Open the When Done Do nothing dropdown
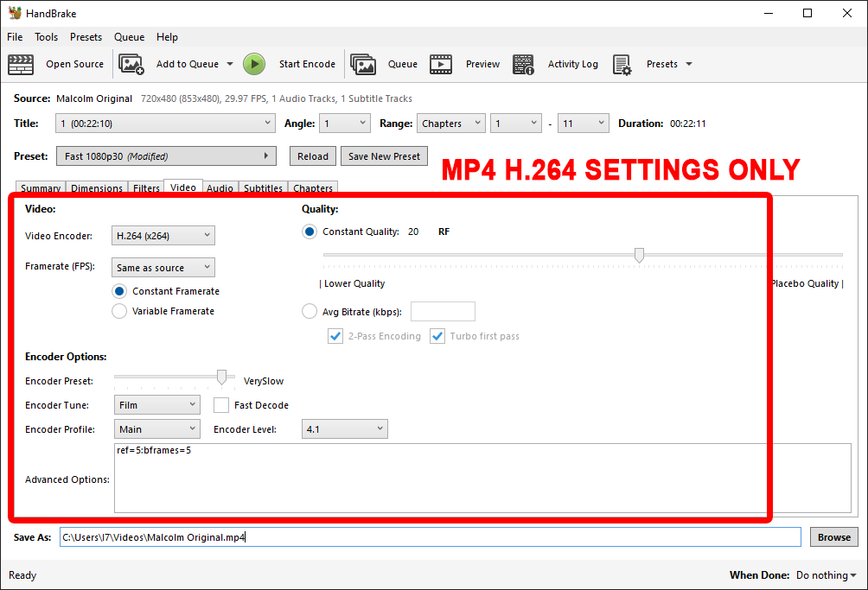 826,575
